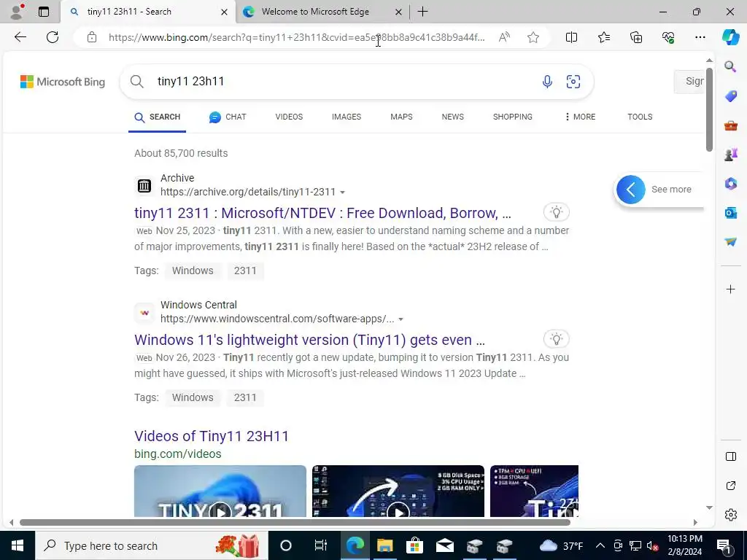
Task: Open sidebar Drop paper plane icon
Action: (x=730, y=242)
